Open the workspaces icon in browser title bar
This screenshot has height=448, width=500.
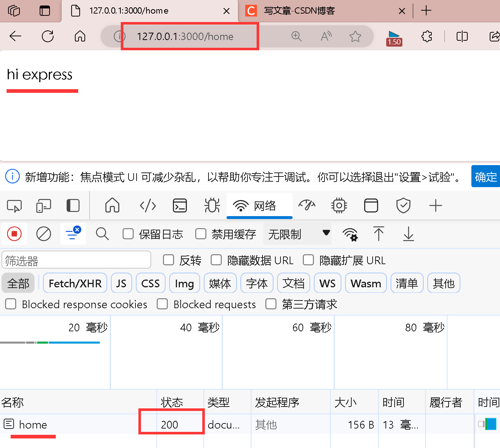click(x=14, y=11)
